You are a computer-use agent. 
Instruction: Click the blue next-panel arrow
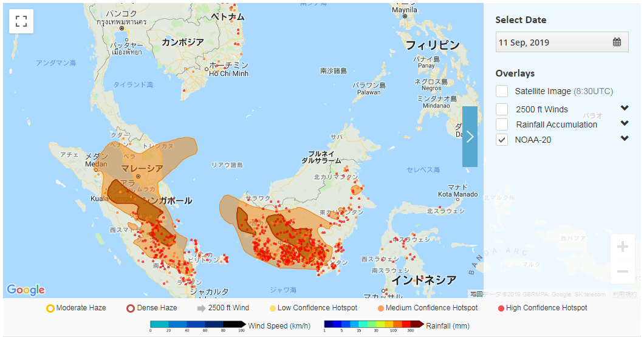(x=470, y=136)
